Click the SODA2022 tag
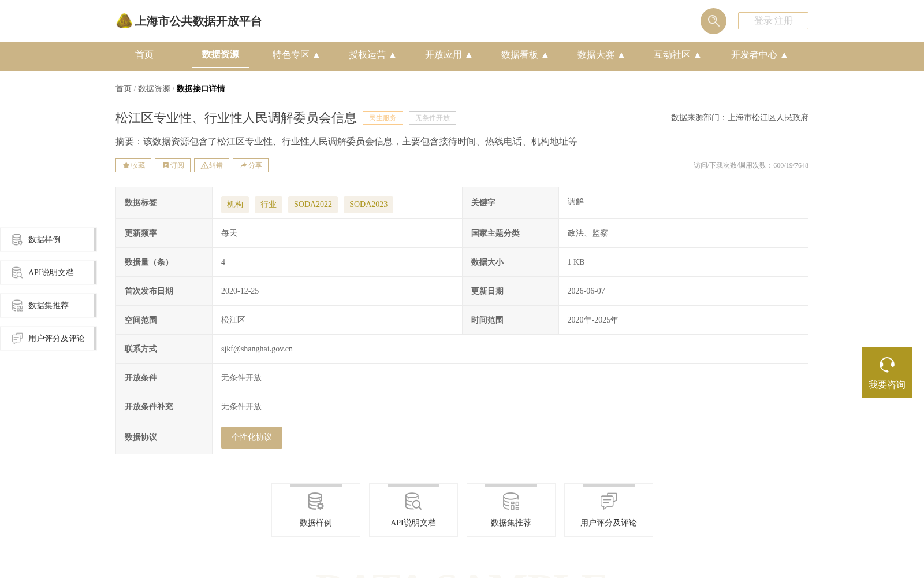 tap(313, 205)
